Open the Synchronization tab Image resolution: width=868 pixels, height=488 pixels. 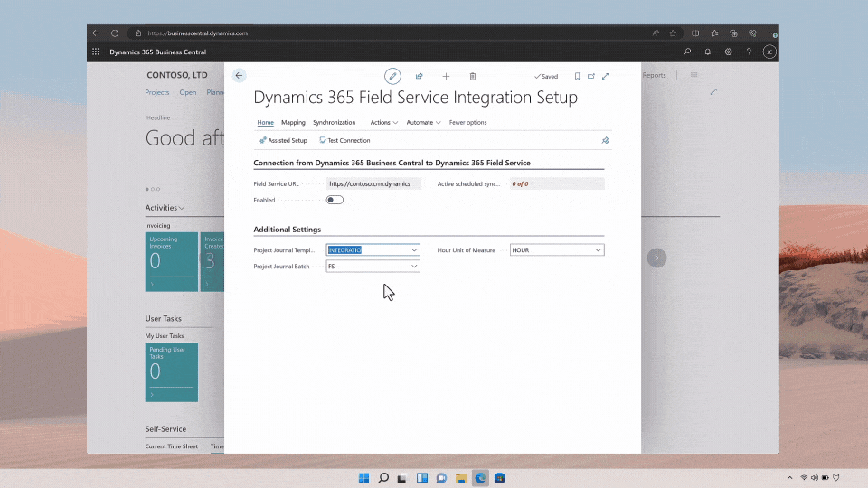(x=334, y=122)
